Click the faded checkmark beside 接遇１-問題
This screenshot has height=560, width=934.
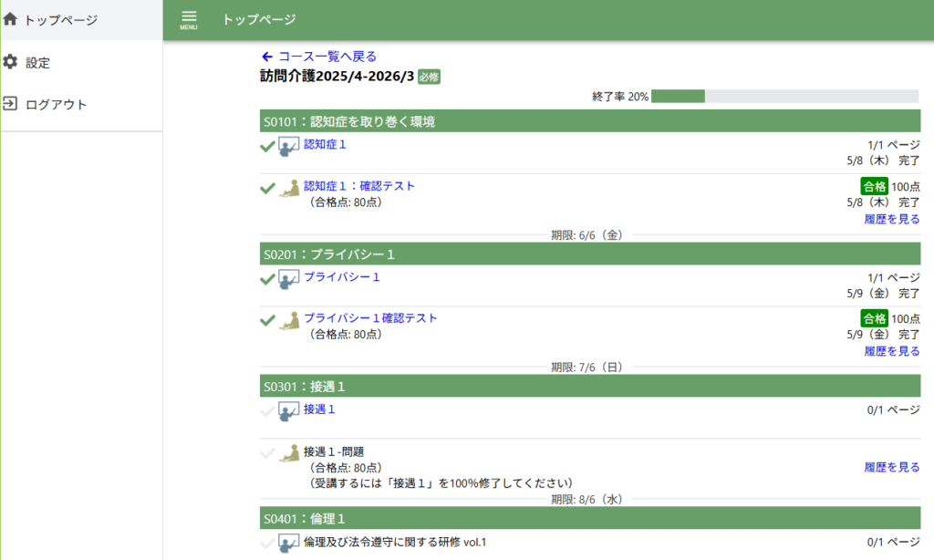coord(267,453)
